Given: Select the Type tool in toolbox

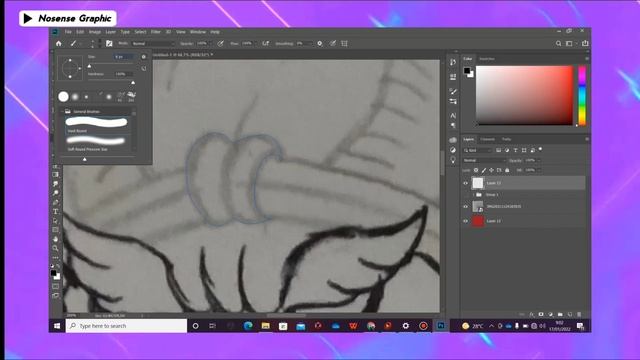Looking at the screenshot, I should (56, 211).
